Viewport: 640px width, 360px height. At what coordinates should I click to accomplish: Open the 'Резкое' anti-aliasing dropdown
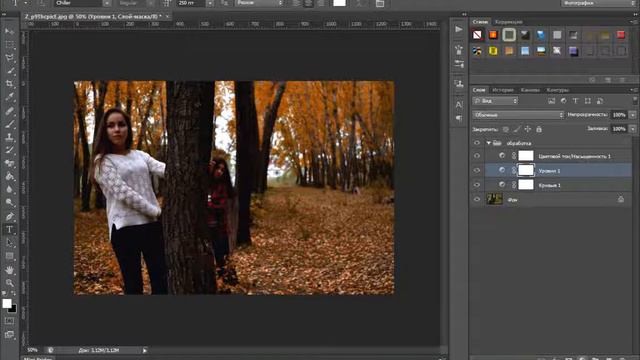pos(259,3)
